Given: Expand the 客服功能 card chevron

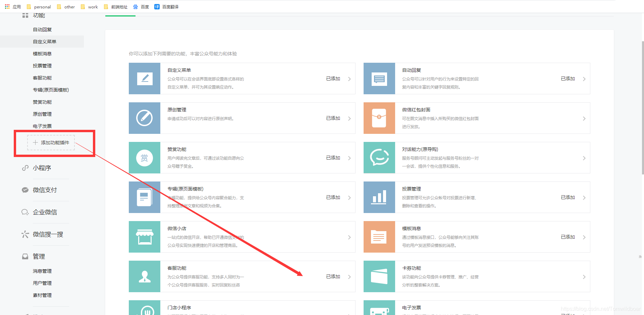Looking at the screenshot, I should pos(349,277).
